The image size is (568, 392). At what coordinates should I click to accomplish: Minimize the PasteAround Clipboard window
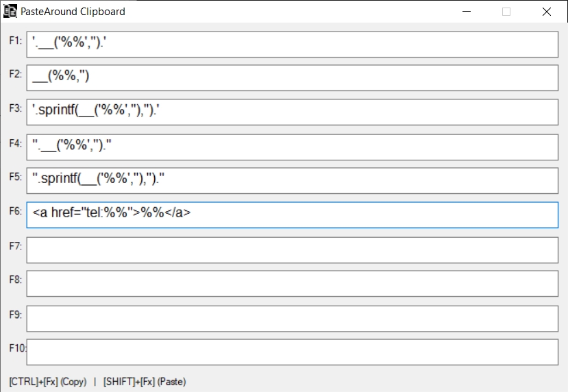click(x=467, y=12)
